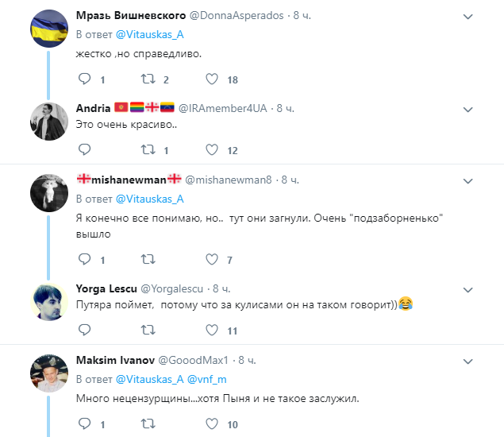Viewport: 504px width, 437px height.
Task: Reply to DonnaAsperados' tweet
Action: click(84, 79)
